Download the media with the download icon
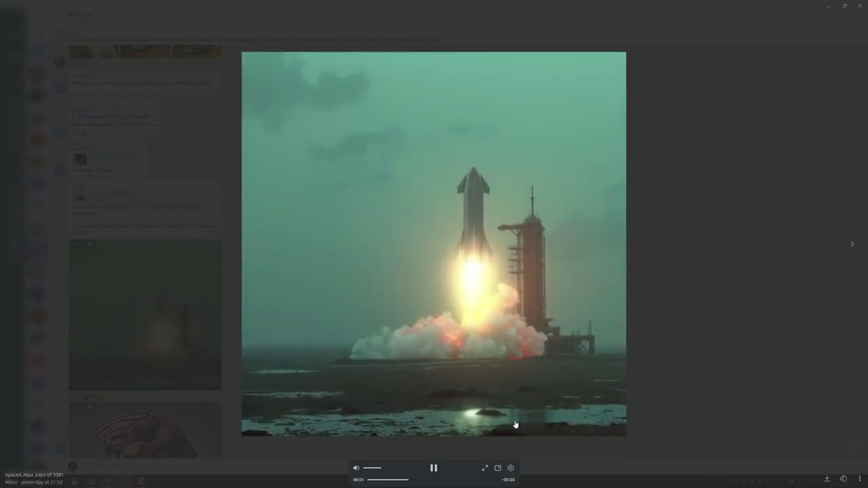 [x=827, y=479]
